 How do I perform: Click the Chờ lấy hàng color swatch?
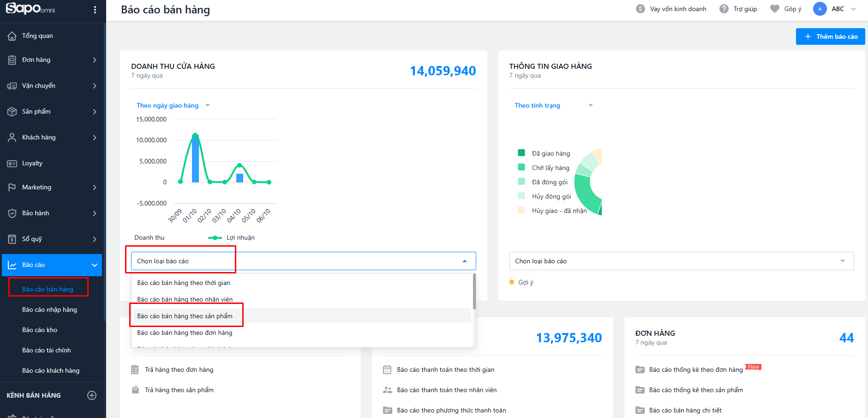tap(521, 167)
